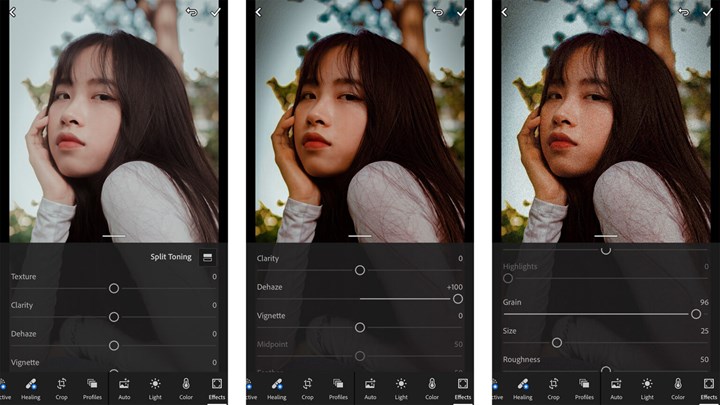The height and width of the screenshot is (405, 720).
Task: Click the Dehaze slider handle at +100
Action: 458,299
